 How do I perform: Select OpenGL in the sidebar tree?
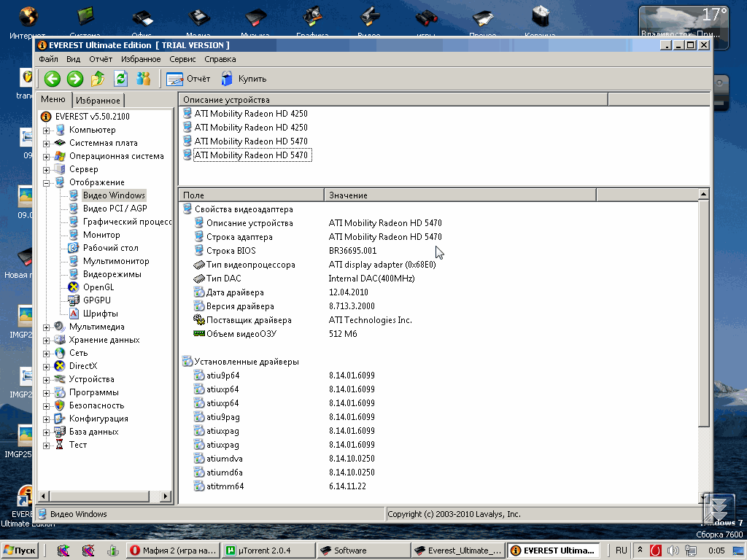(x=98, y=287)
